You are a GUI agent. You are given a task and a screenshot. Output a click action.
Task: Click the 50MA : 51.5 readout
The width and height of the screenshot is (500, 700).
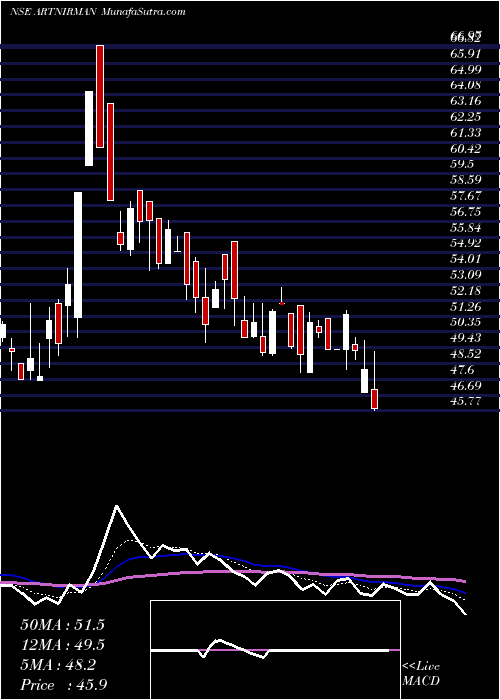(62, 625)
